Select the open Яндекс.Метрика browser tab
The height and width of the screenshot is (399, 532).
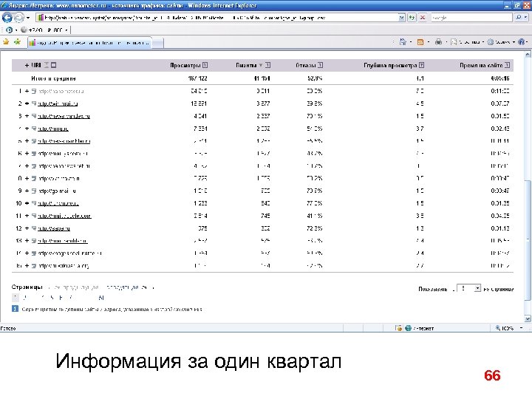pos(89,43)
